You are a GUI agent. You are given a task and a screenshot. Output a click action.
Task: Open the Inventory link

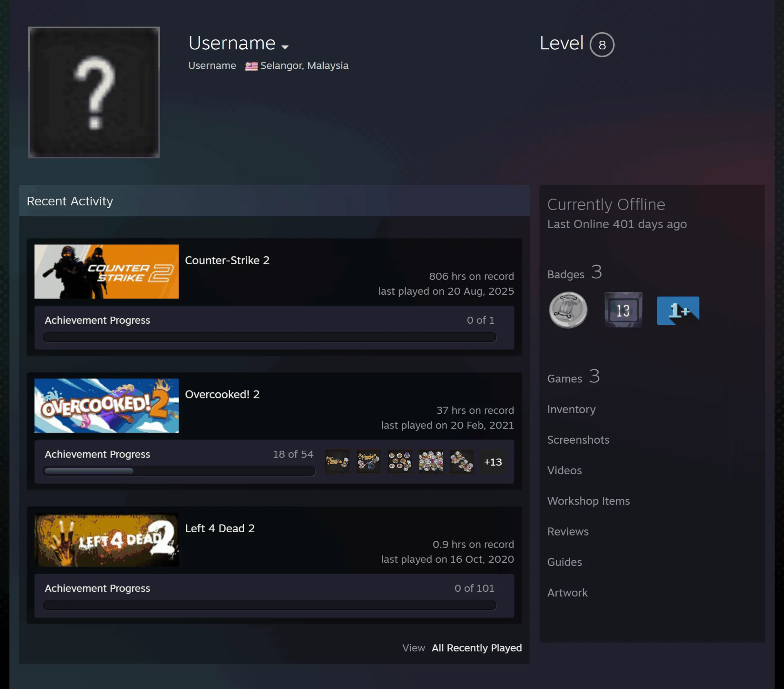click(x=571, y=409)
